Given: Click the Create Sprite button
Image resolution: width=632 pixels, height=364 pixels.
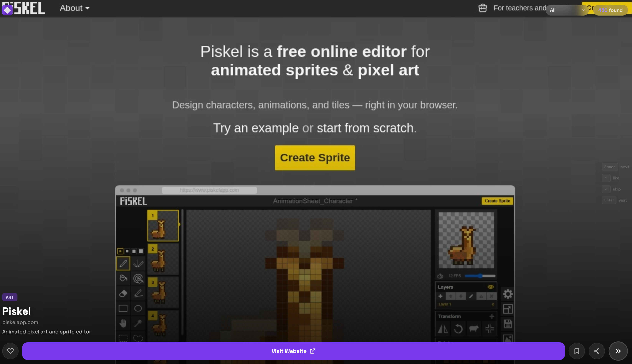Looking at the screenshot, I should [315, 158].
